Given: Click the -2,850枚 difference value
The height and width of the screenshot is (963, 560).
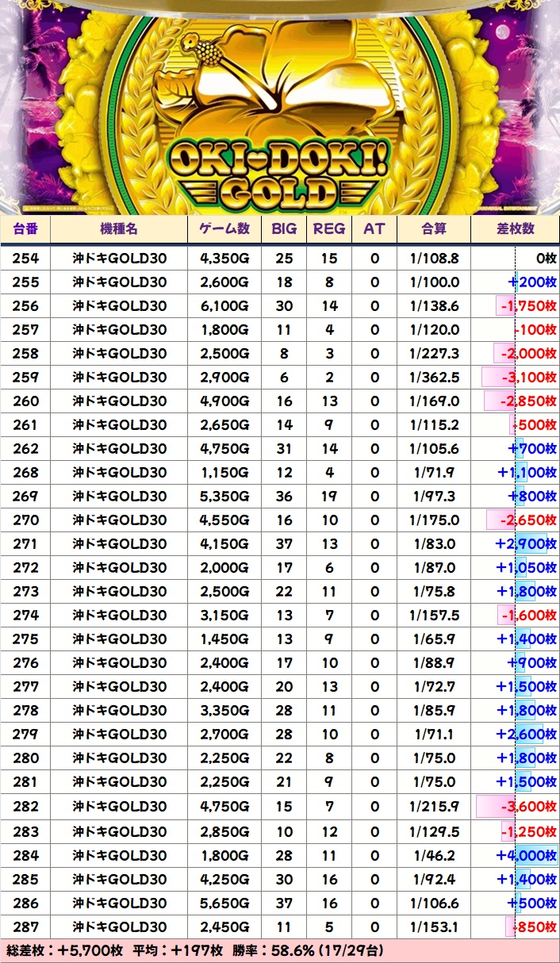Looking at the screenshot, I should click(x=528, y=401).
